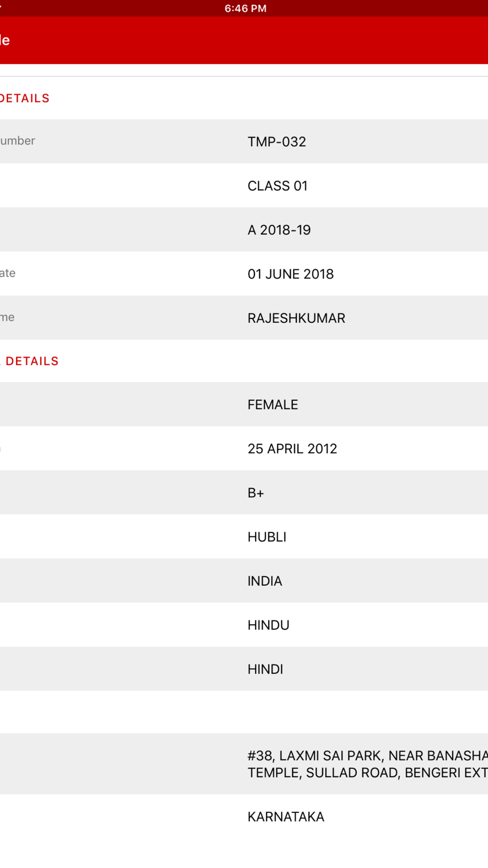Tap the red header title text

[x=5, y=41]
